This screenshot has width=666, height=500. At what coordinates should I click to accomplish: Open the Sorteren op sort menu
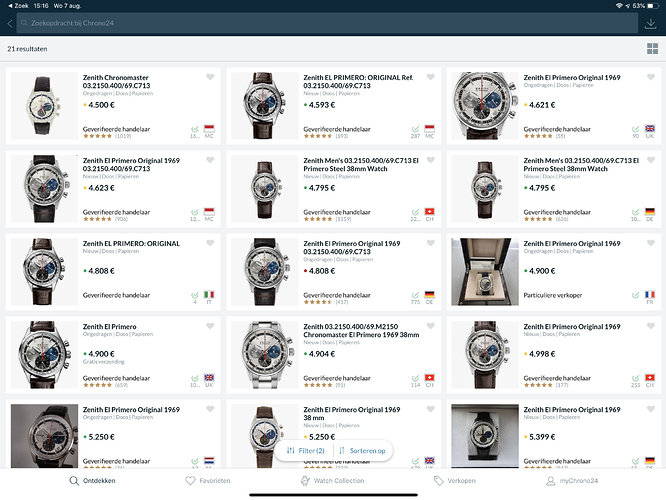point(362,450)
